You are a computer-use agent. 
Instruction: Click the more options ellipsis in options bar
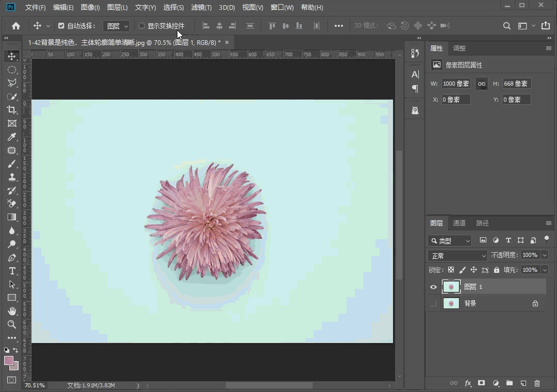(338, 26)
